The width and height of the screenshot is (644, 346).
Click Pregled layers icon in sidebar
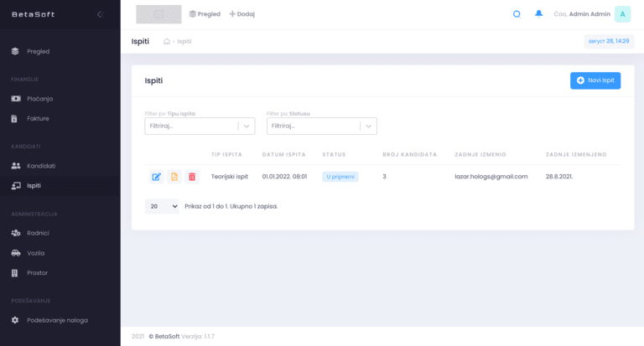click(x=15, y=51)
